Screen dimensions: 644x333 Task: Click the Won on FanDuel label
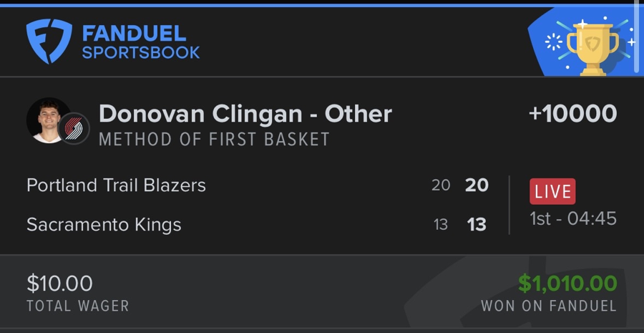(548, 306)
